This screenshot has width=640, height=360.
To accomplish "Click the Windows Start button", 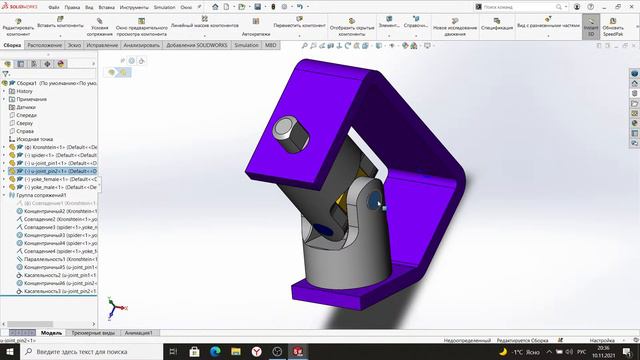I will (x=9, y=351).
